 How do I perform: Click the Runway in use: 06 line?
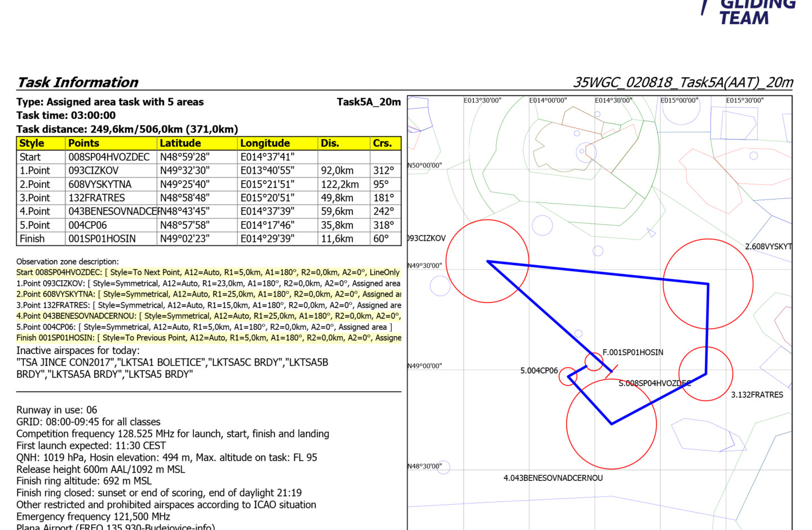click(x=56, y=410)
